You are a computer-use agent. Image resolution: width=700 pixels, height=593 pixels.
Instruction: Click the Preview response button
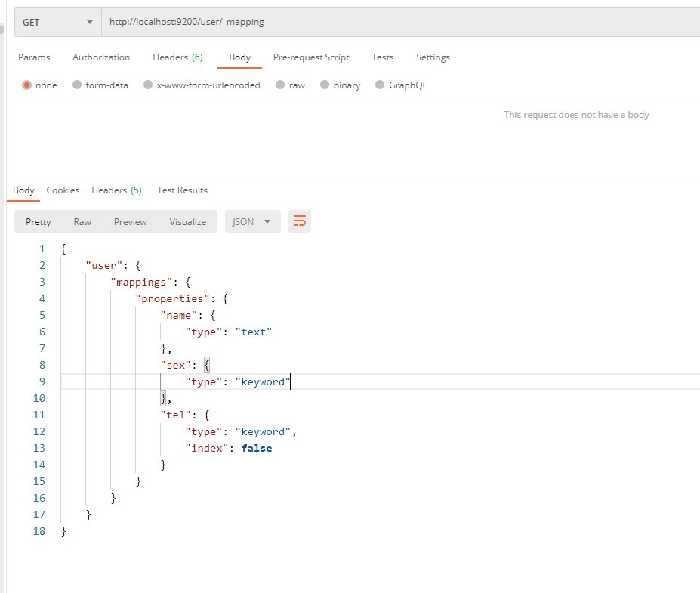[x=131, y=221]
